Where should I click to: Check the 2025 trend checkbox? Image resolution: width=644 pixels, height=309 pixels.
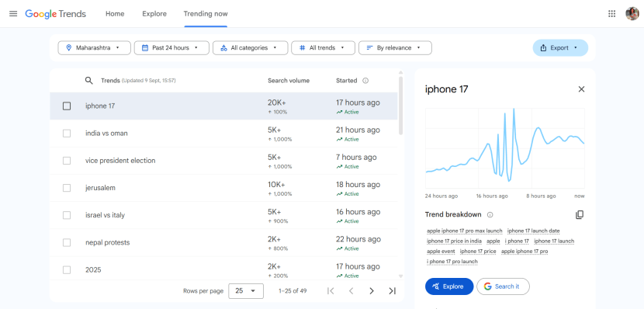click(x=67, y=270)
